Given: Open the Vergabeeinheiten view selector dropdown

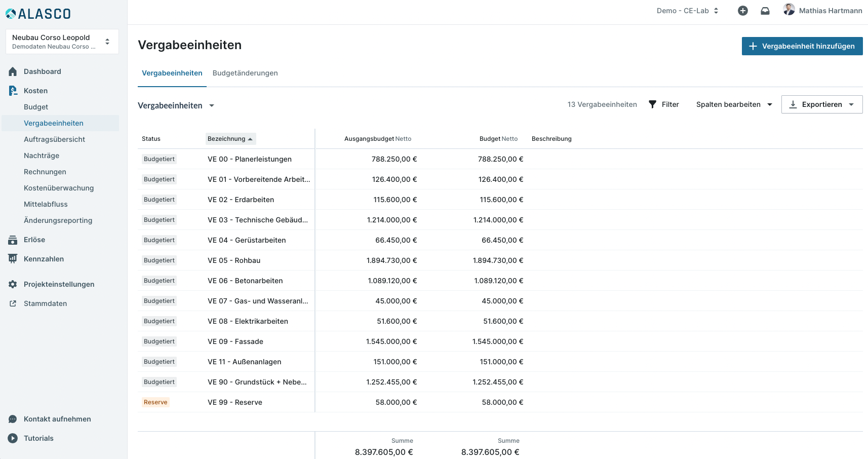Looking at the screenshot, I should [176, 105].
